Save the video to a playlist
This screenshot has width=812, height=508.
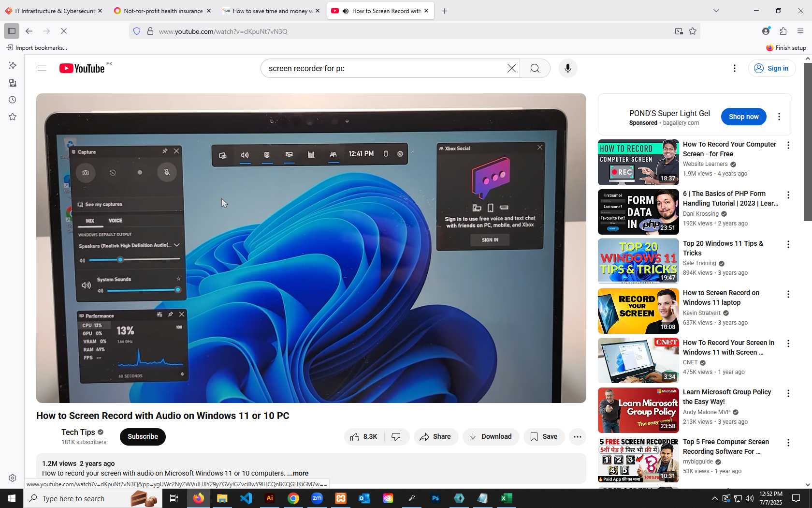544,437
